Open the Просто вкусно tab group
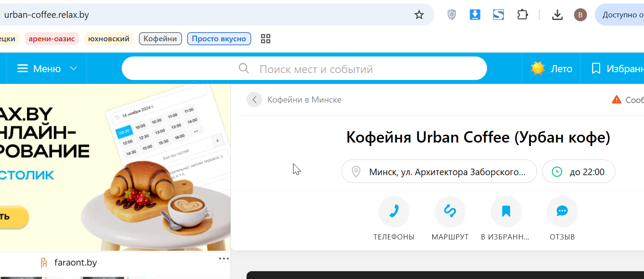This screenshot has height=279, width=644. coord(219,39)
